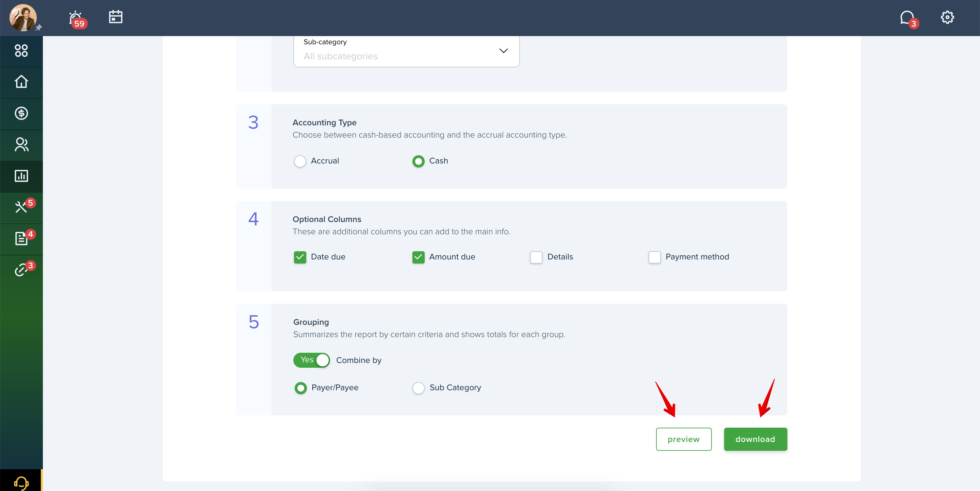Screen dimensions: 980x491
Task: Open the contacts people icon in sidebar
Action: pos(21,145)
